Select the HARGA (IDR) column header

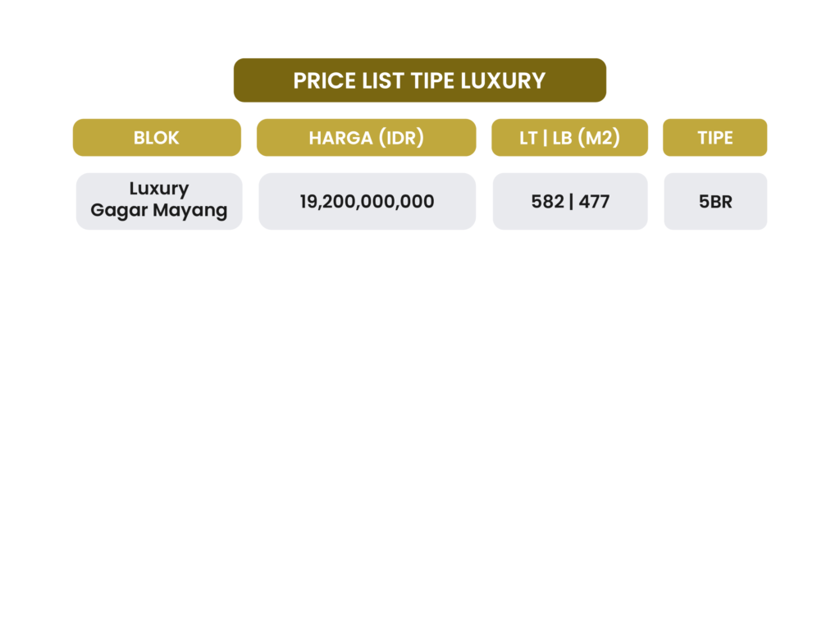pyautogui.click(x=367, y=138)
